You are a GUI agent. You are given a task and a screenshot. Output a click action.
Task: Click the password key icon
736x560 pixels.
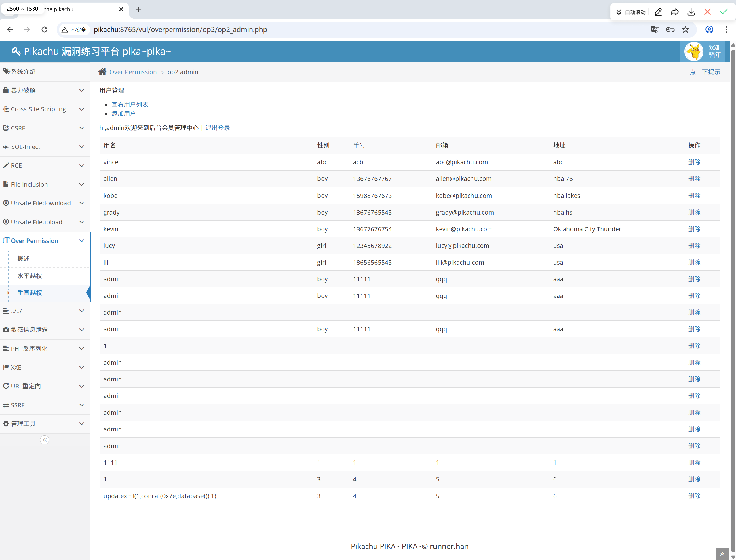670,30
